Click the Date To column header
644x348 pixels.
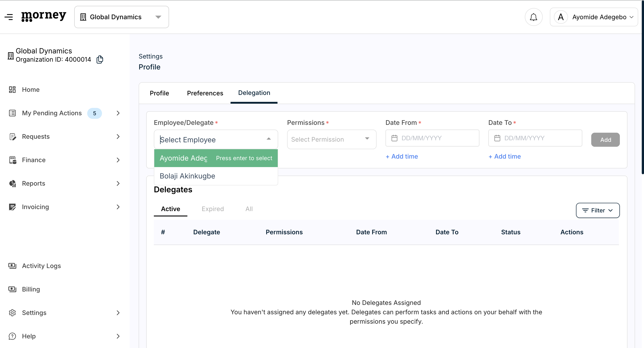click(447, 232)
